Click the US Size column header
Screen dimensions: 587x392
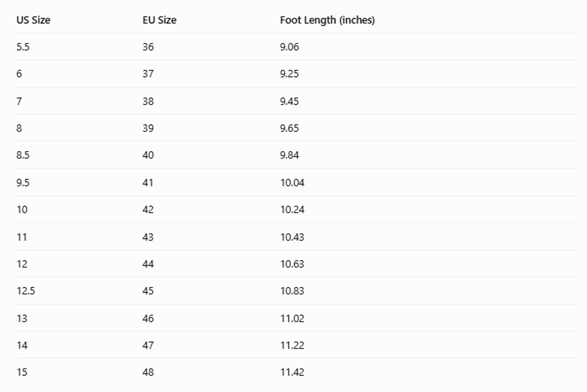tap(33, 20)
